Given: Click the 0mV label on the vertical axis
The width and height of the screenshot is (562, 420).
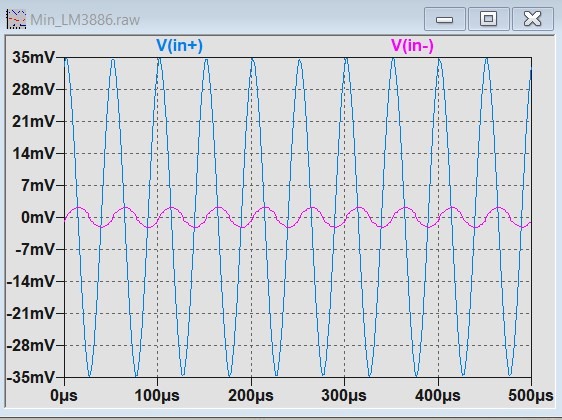Looking at the screenshot, I should coord(38,217).
